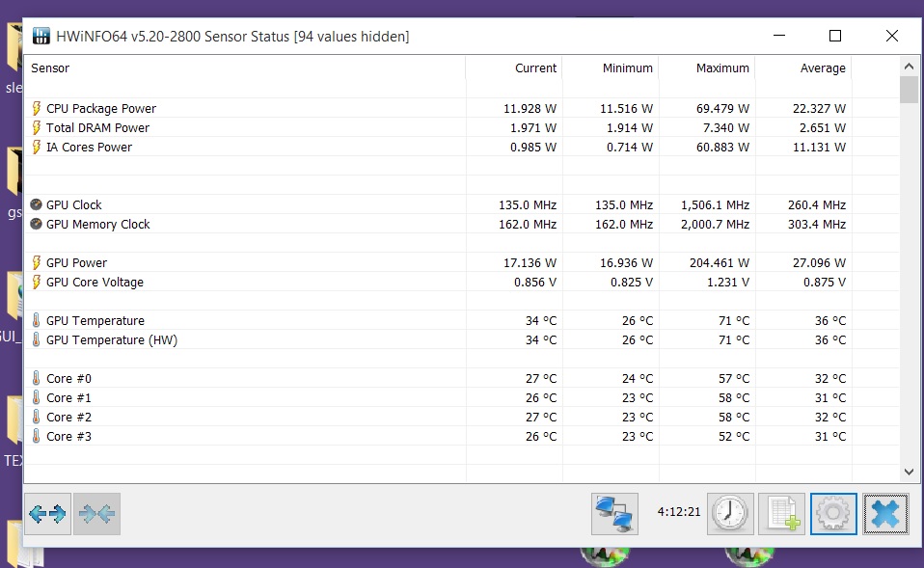Click the 1,506.1 MHz GPU Clock maximum
Screen dimensions: 924x568
(x=715, y=205)
